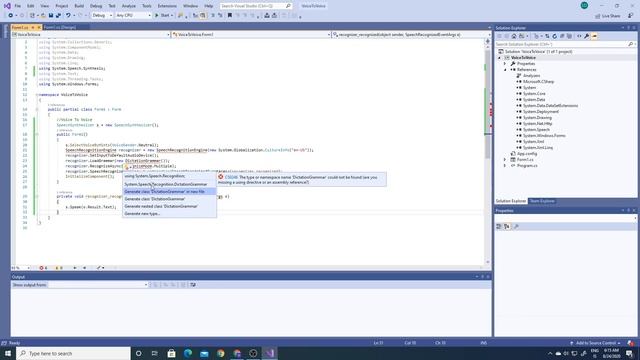
Task: Open the VoiceToVoice project scope dropdown
Action: click(91, 35)
